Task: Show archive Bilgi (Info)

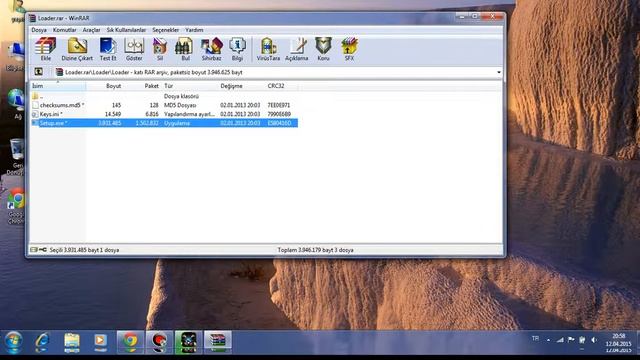Action: [x=237, y=49]
